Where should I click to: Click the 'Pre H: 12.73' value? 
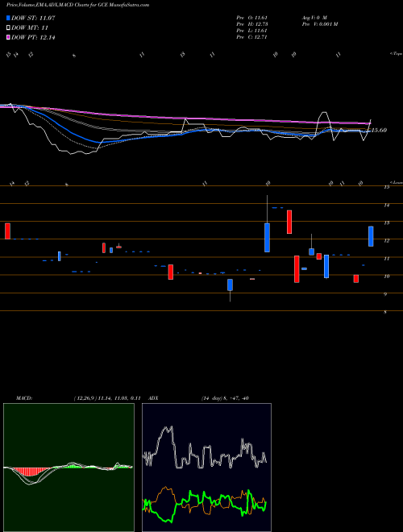pyautogui.click(x=253, y=23)
